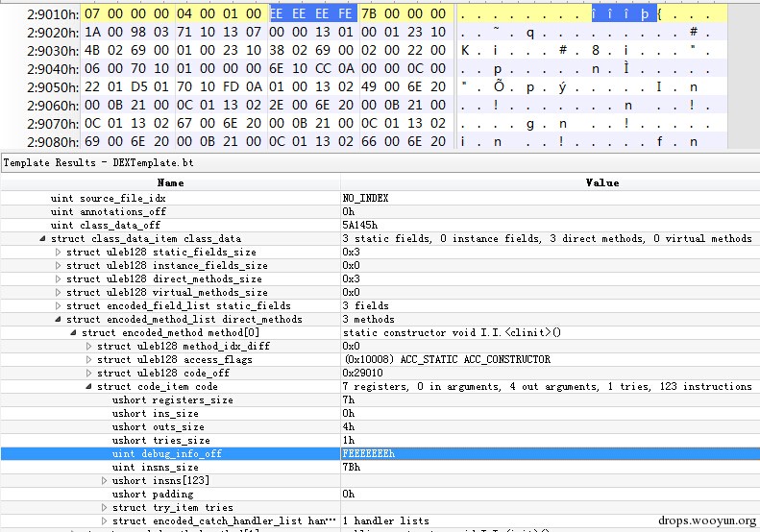
Task: Expand struct uleb128 direct_methods_size
Action: coord(59,279)
